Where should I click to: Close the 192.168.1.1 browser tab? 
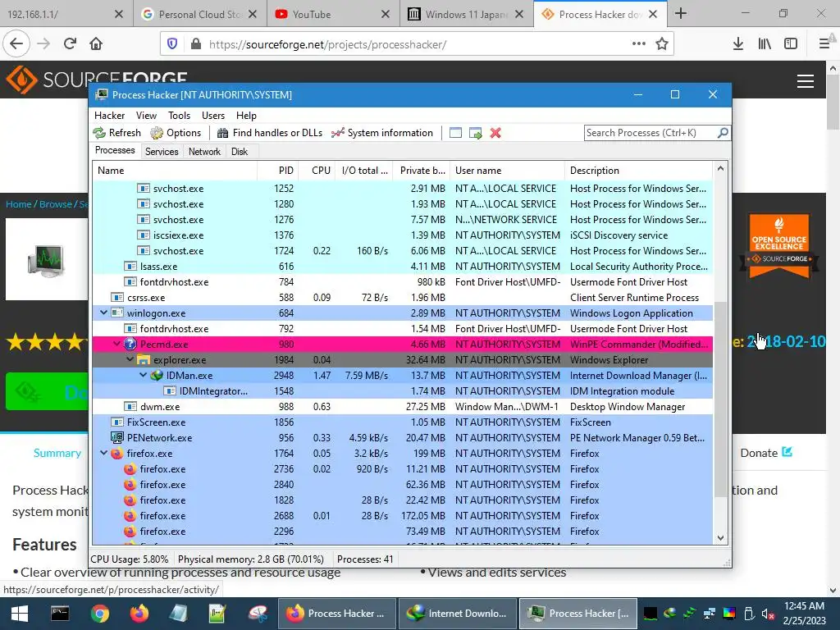pos(119,15)
